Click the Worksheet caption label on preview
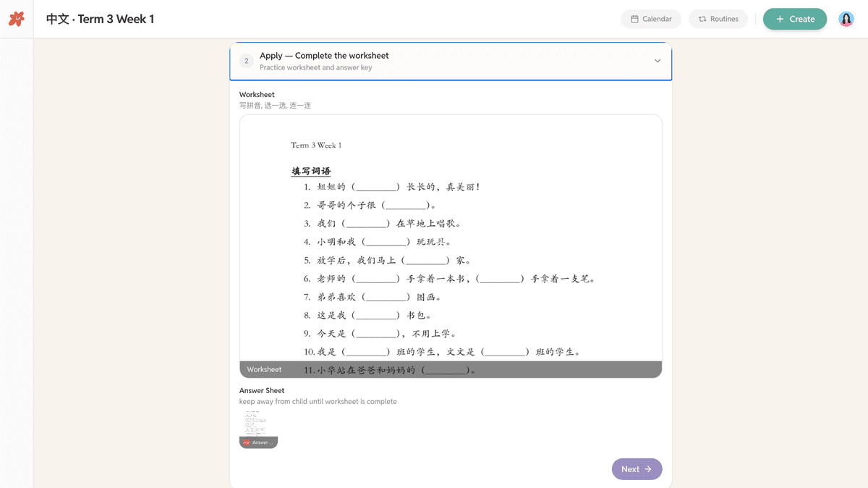Viewport: 868px width, 488px height. pos(264,369)
